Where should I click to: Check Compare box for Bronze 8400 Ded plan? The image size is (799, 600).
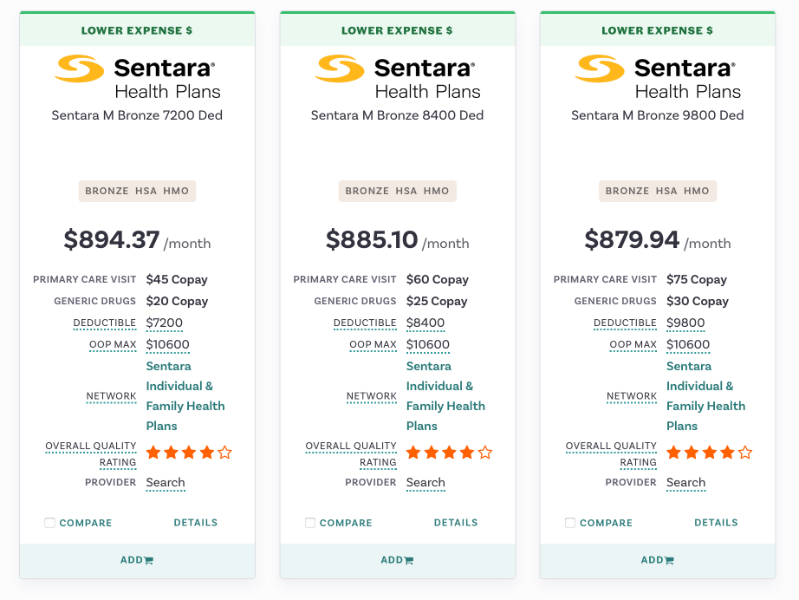[x=310, y=523]
